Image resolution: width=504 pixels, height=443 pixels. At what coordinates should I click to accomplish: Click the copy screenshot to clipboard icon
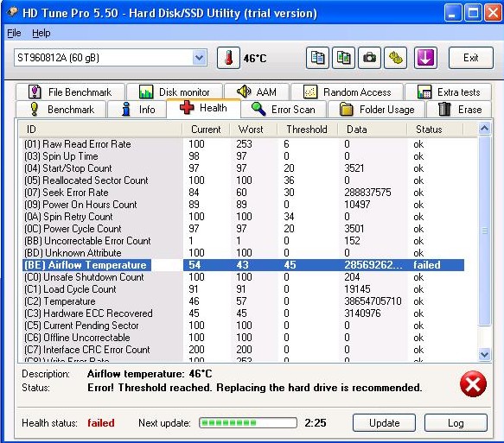coord(343,58)
